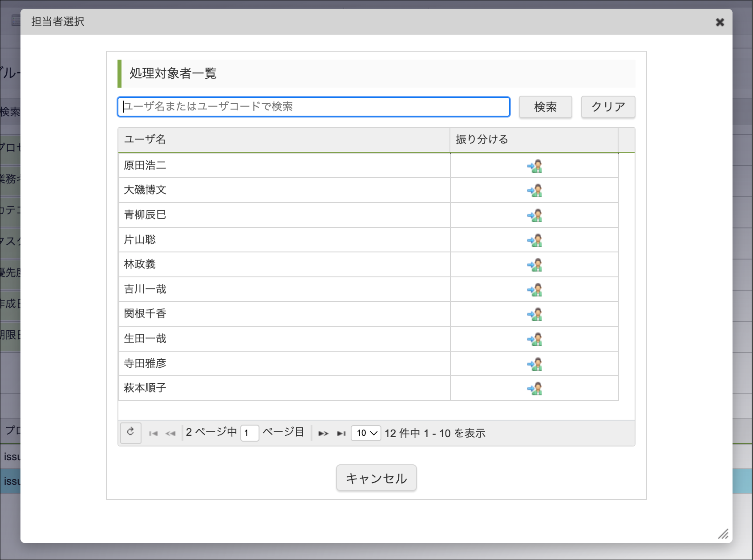
Task: Assign task to 原田浩二 via assign icon
Action: point(534,166)
